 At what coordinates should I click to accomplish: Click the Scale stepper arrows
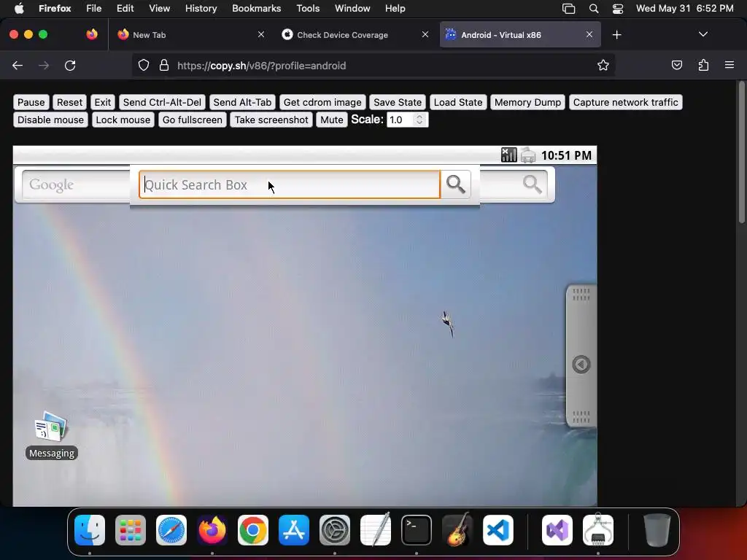[x=419, y=120]
